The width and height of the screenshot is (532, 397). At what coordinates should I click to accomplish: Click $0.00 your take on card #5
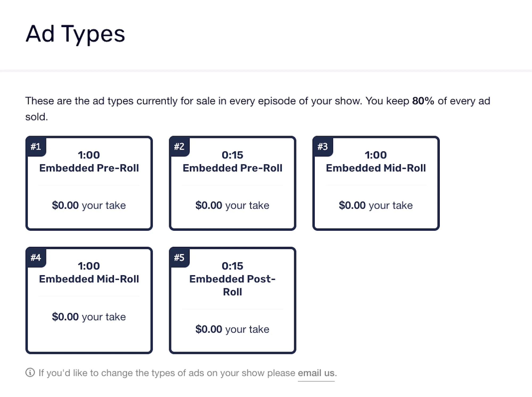pos(232,329)
